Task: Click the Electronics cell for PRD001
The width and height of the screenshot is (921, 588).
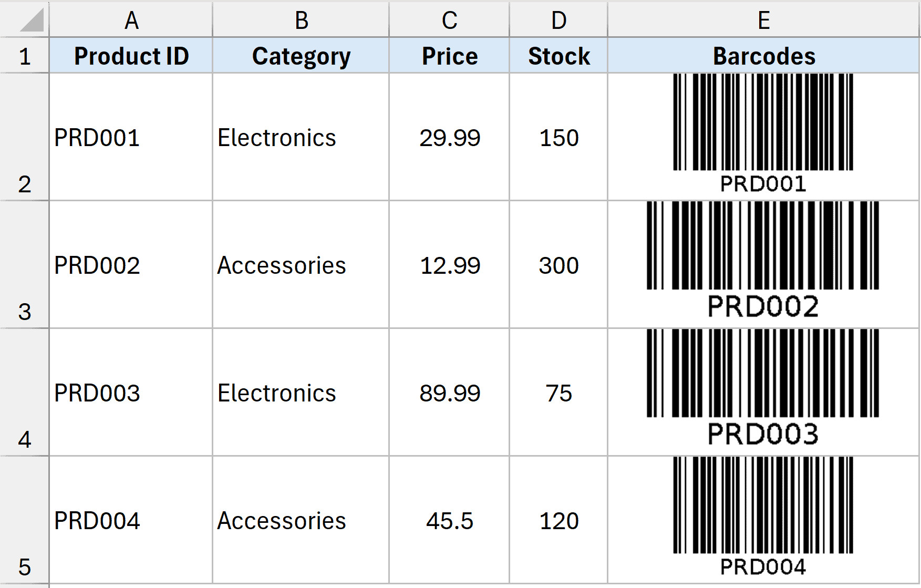Action: tap(301, 138)
